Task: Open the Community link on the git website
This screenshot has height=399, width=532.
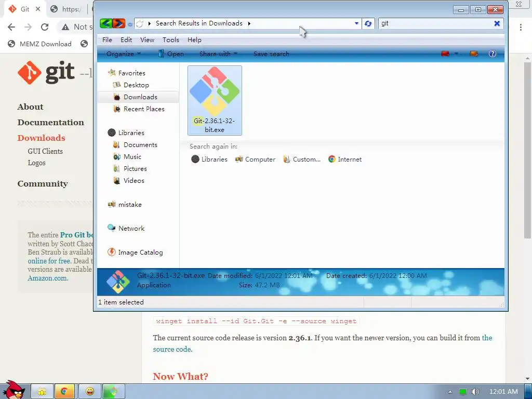Action: point(43,183)
